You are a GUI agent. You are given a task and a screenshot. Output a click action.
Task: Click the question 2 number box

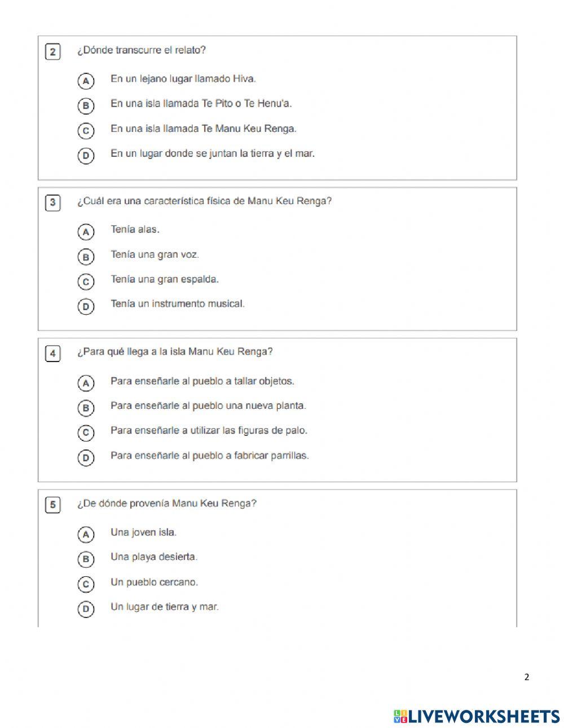[52, 52]
